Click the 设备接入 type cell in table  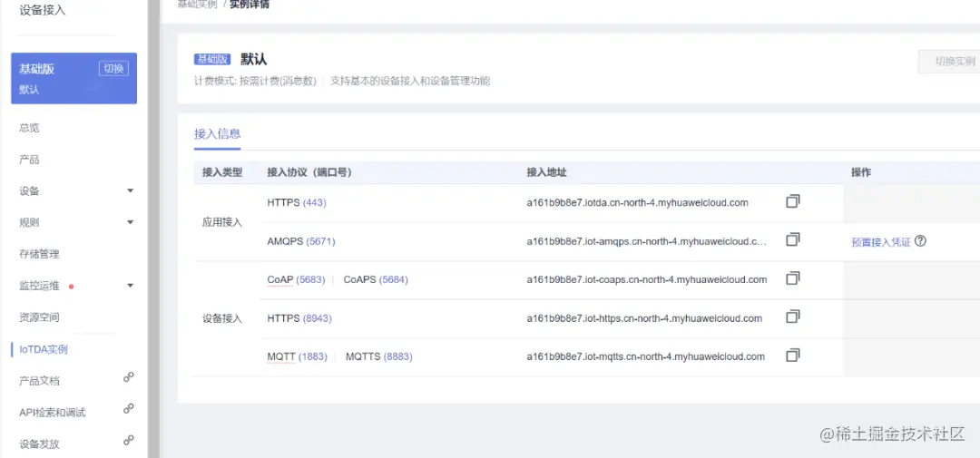point(222,318)
